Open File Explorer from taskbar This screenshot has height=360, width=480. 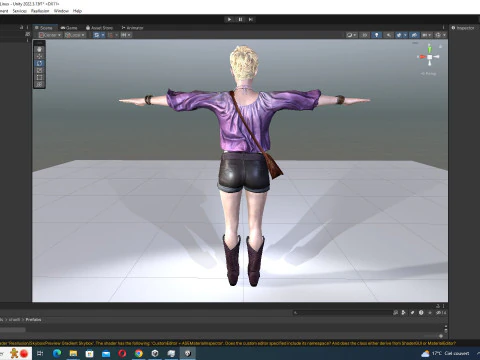(73, 353)
